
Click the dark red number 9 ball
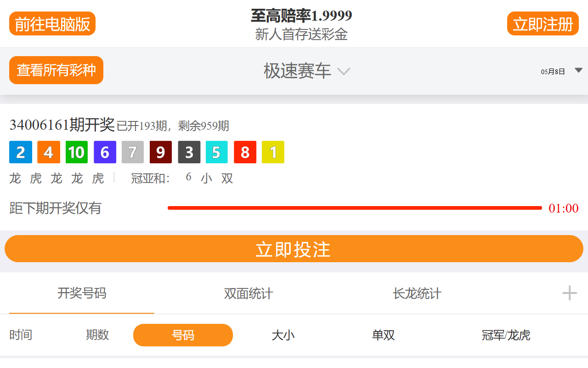161,152
